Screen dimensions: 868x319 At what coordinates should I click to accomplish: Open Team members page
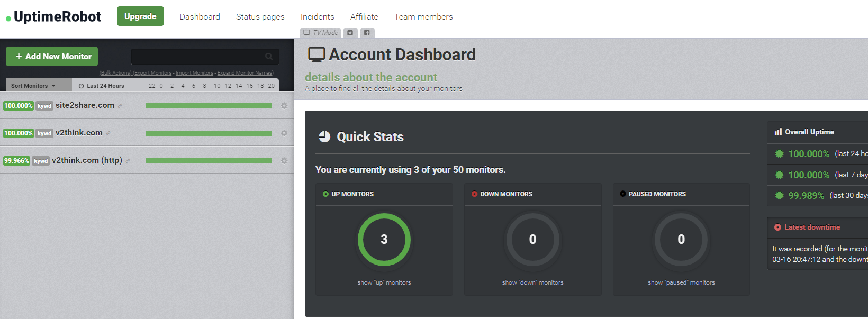pos(423,17)
